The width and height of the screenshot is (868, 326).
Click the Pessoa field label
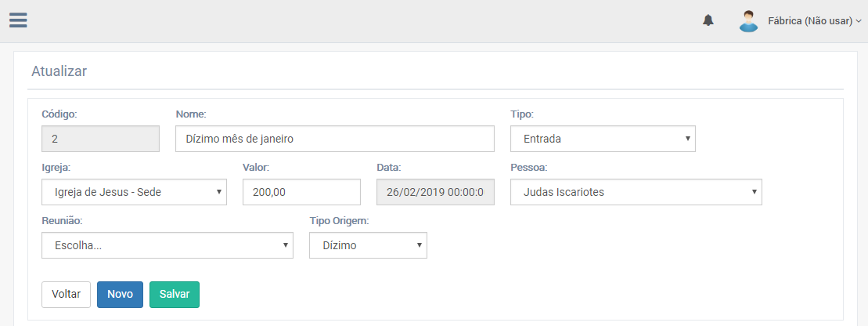(529, 167)
